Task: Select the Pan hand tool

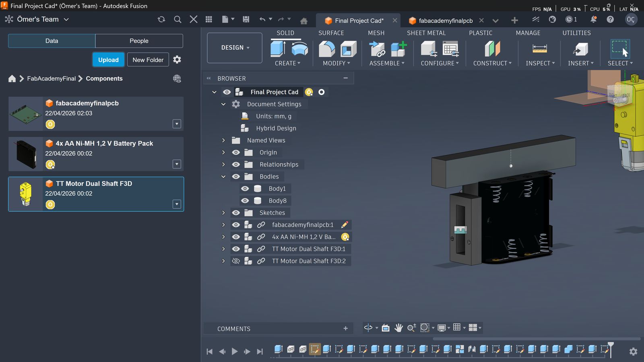Action: pos(398,328)
